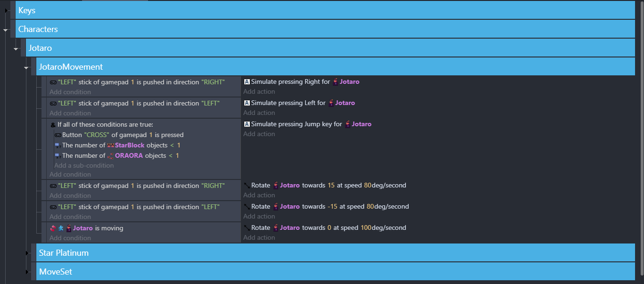
Task: Collapse the JotaroMovement group
Action: point(26,67)
